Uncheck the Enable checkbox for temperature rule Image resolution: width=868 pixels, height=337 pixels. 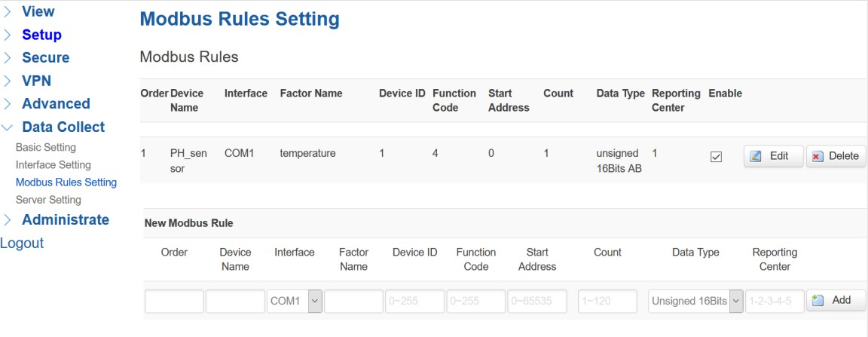tap(717, 157)
